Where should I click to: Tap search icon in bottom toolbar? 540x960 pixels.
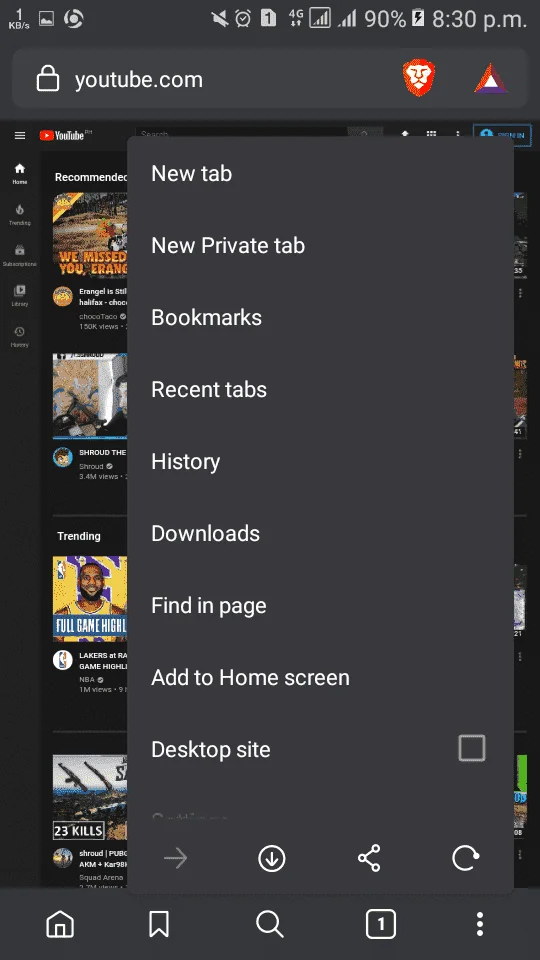pyautogui.click(x=269, y=924)
